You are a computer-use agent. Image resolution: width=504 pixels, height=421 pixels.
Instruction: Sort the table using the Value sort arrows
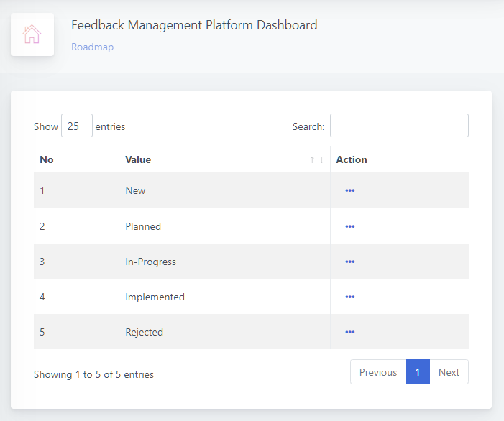pyautogui.click(x=317, y=159)
